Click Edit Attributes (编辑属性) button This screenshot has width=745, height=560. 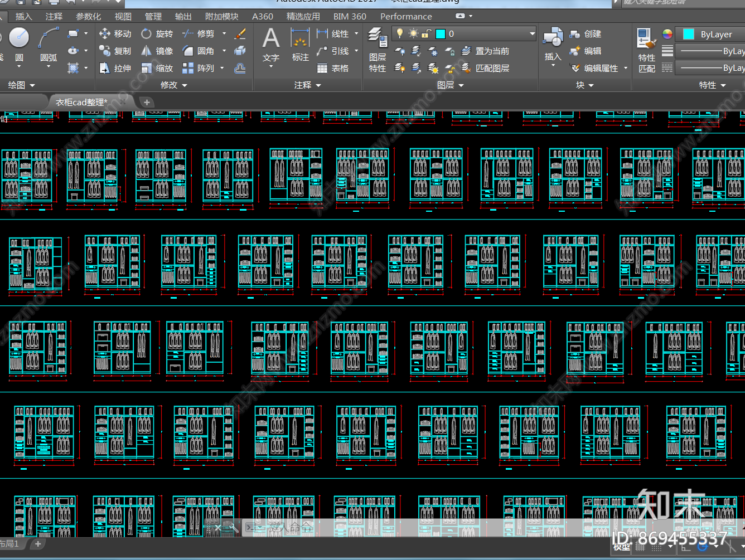pyautogui.click(x=594, y=69)
